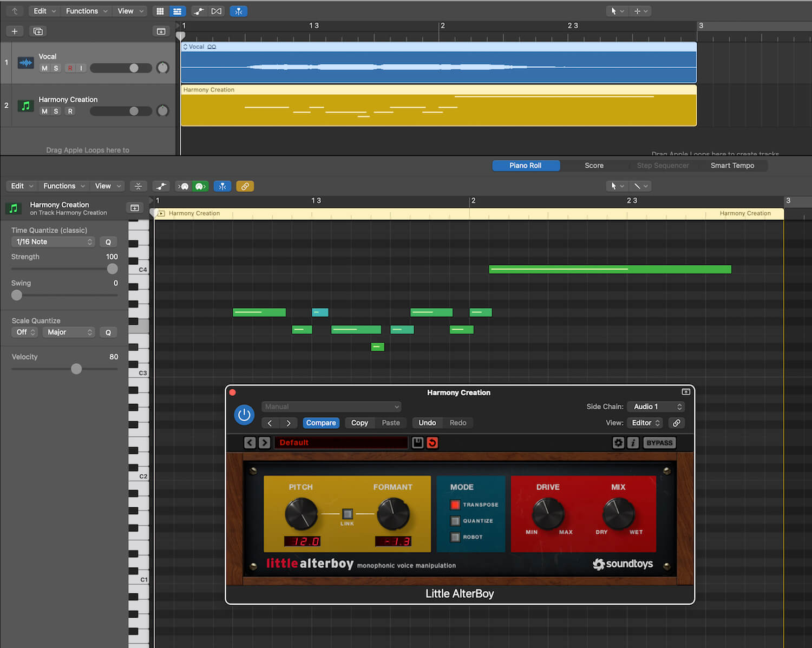Click the plugin Compare button
This screenshot has height=648, width=812.
321,423
